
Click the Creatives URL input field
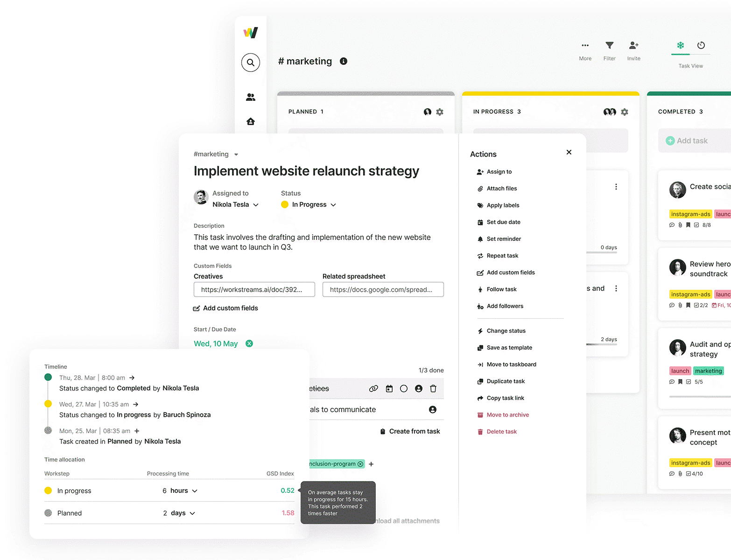tap(254, 289)
